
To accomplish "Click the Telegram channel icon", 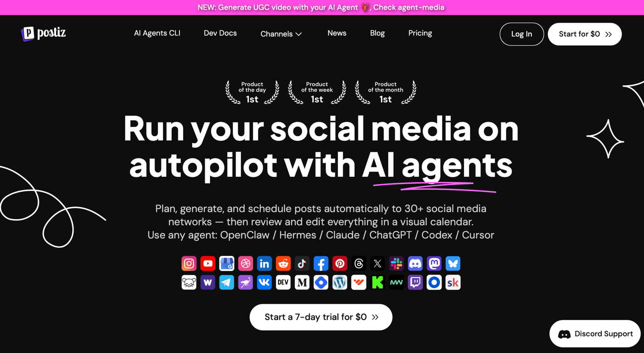I will coord(227,282).
